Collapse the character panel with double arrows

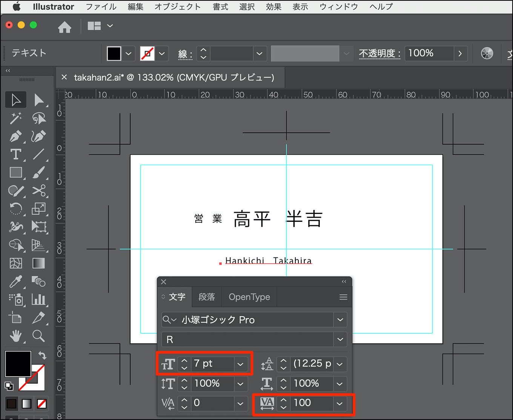(344, 282)
